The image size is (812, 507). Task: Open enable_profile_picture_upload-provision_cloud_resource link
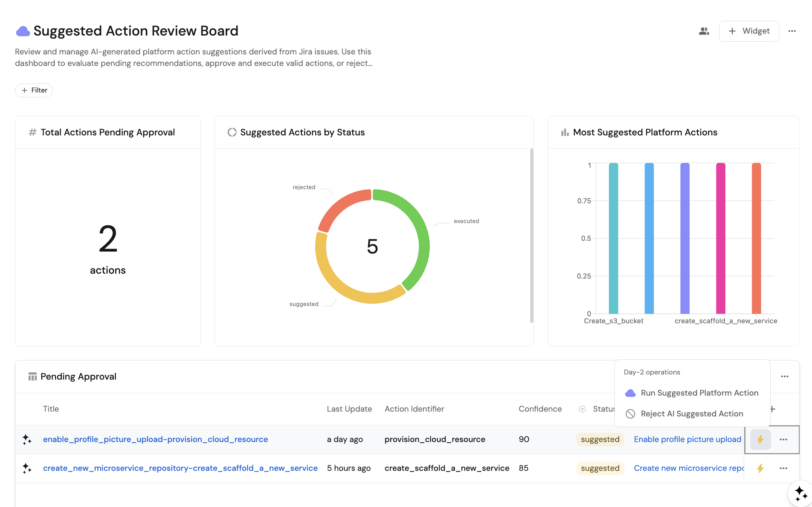click(x=155, y=439)
